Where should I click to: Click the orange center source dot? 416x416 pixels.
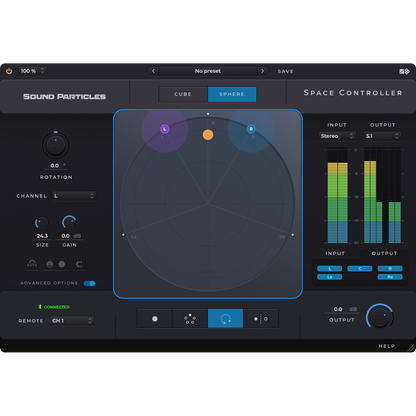208,135
